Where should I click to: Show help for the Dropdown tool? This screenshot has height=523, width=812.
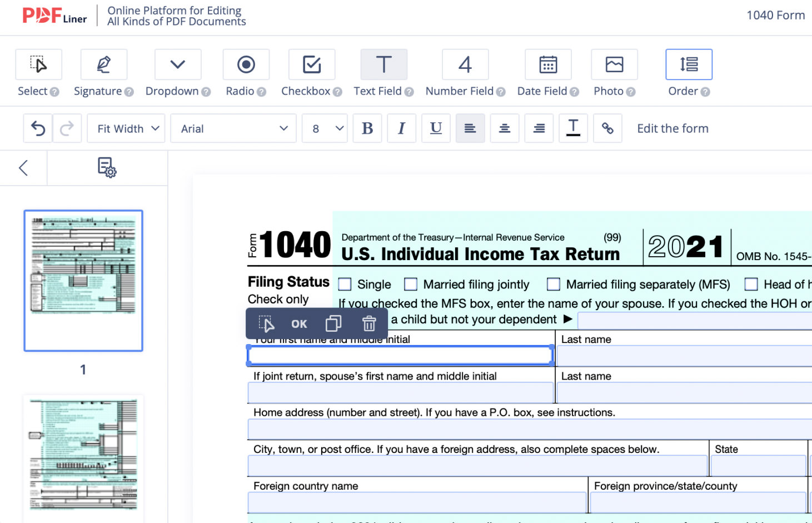tap(206, 92)
